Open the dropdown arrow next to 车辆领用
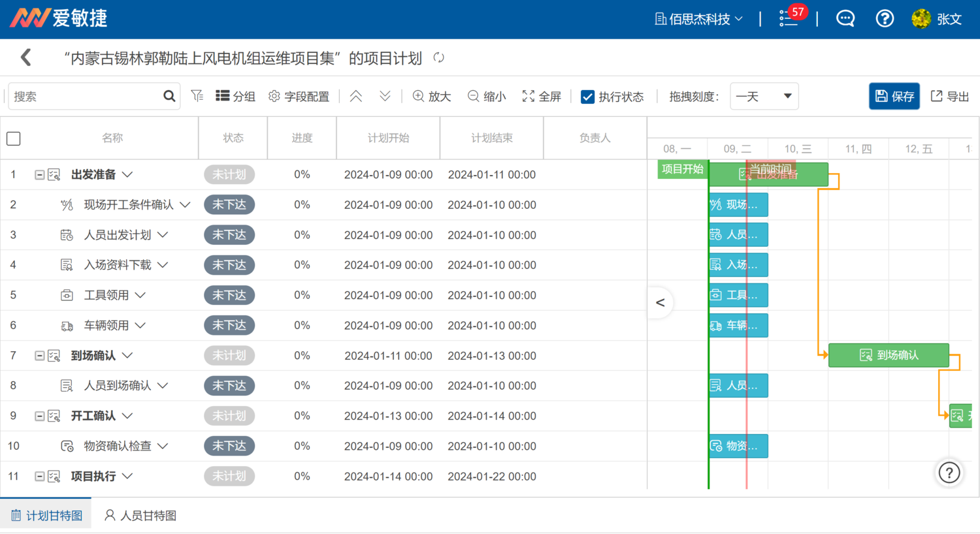The height and width of the screenshot is (534, 980). [x=140, y=325]
